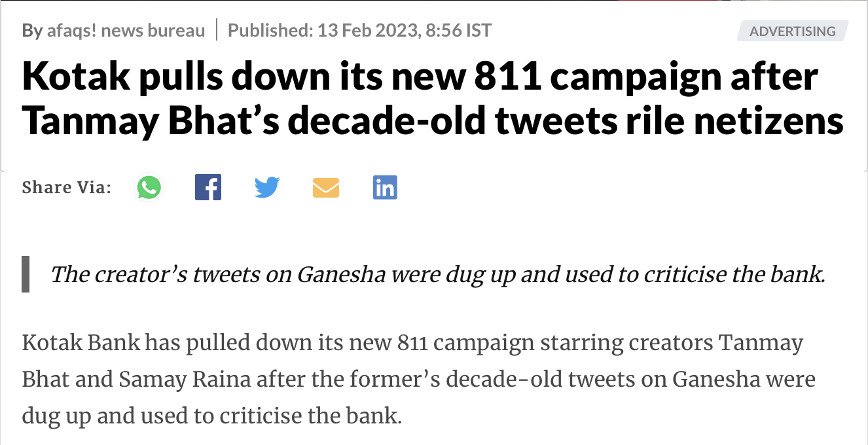Click the italic summary about Ganesha tweets

pyautogui.click(x=437, y=274)
